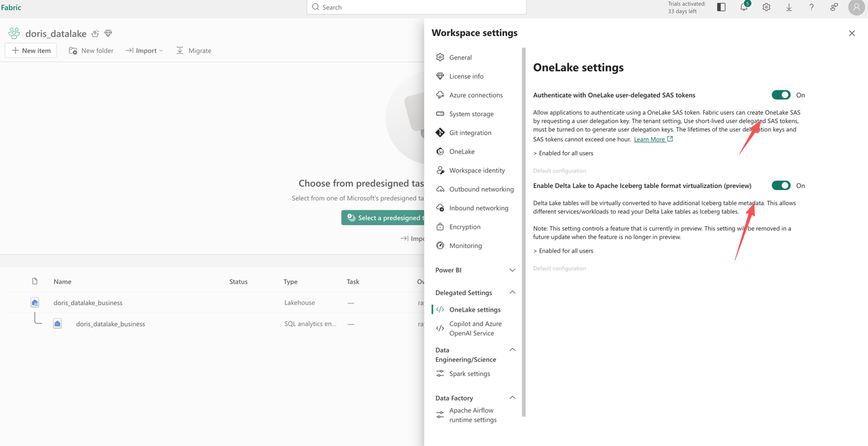Collapse the Delegated Settings section
This screenshot has height=446, width=868.
pos(513,292)
